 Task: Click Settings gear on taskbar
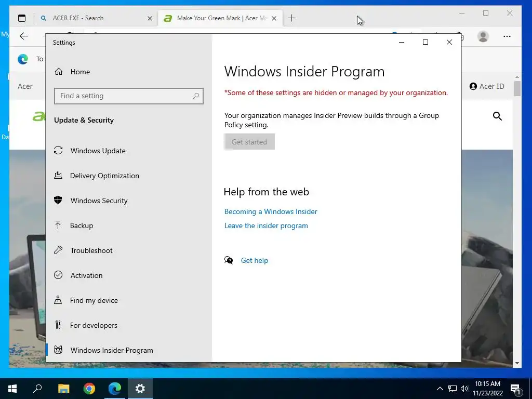(x=140, y=389)
